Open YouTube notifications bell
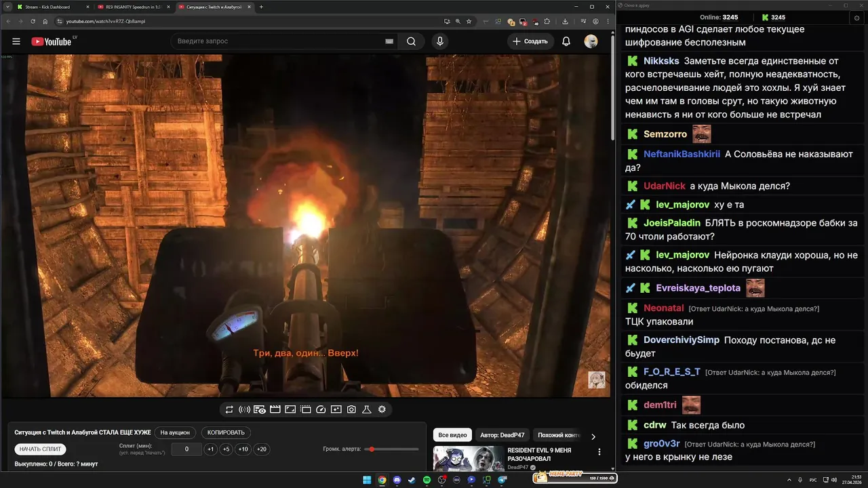The image size is (868, 488). (566, 41)
